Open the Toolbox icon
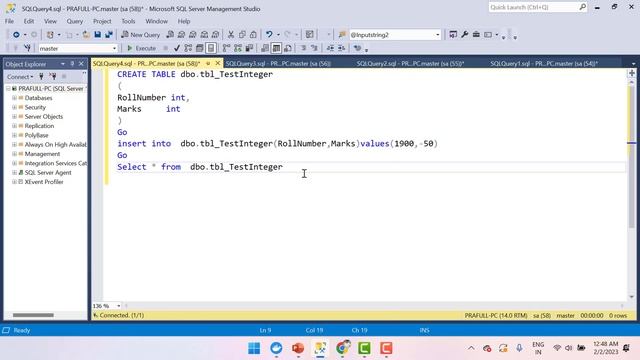Image resolution: width=640 pixels, height=360 pixels. pyautogui.click(x=476, y=35)
